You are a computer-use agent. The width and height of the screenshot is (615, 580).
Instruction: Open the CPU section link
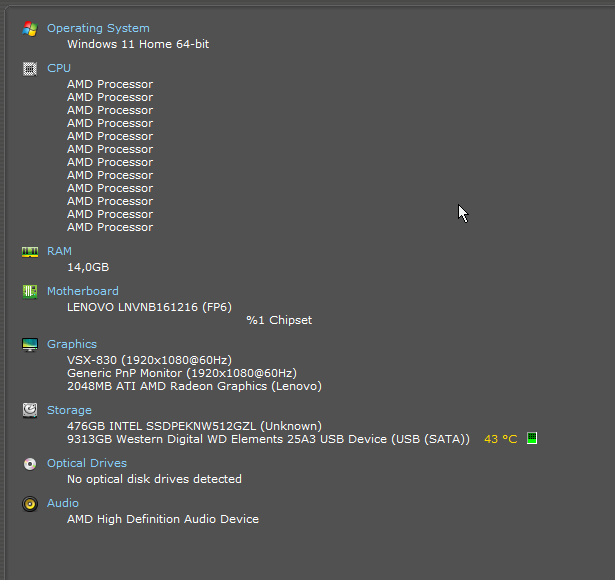(x=59, y=68)
